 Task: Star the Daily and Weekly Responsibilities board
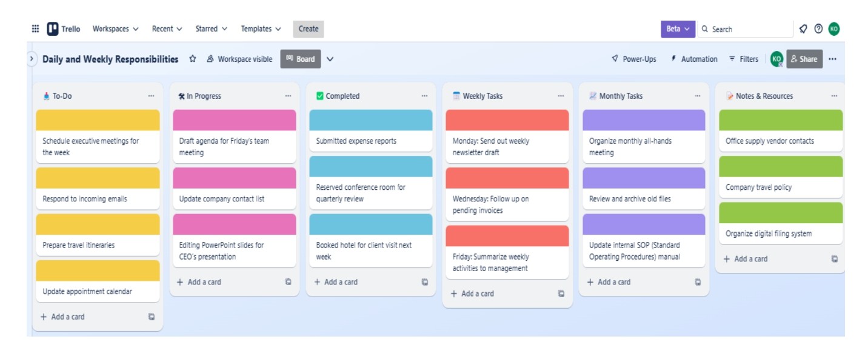193,59
